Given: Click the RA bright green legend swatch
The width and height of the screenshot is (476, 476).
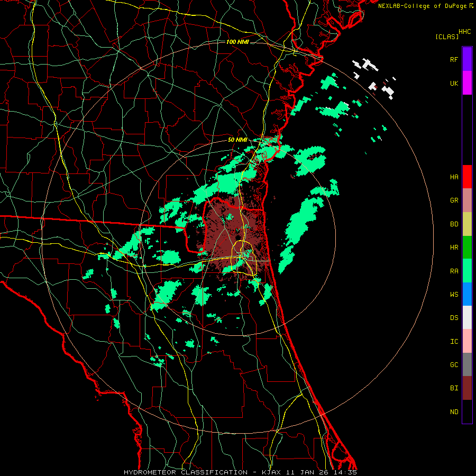Looking at the screenshot, I should click(467, 271).
